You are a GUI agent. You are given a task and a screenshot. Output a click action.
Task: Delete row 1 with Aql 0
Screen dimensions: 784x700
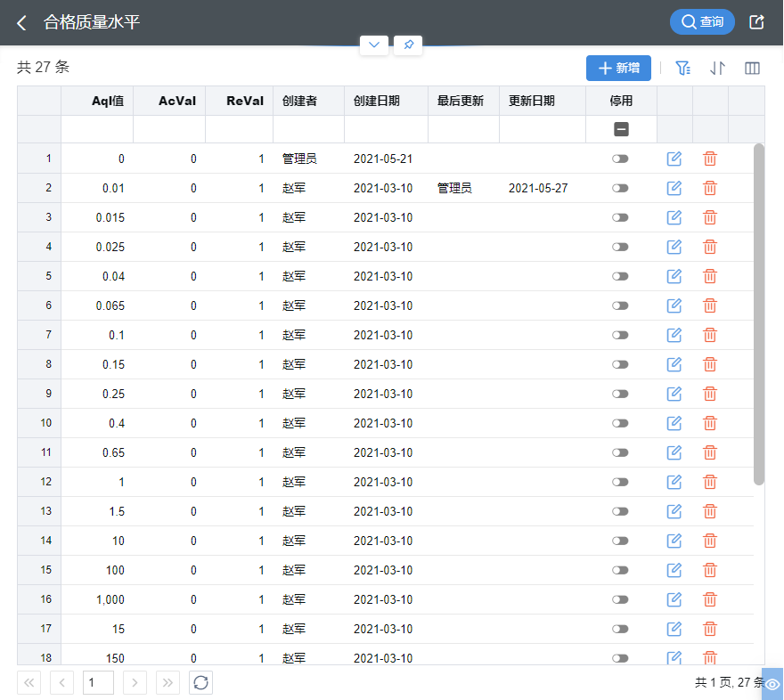[x=710, y=159]
